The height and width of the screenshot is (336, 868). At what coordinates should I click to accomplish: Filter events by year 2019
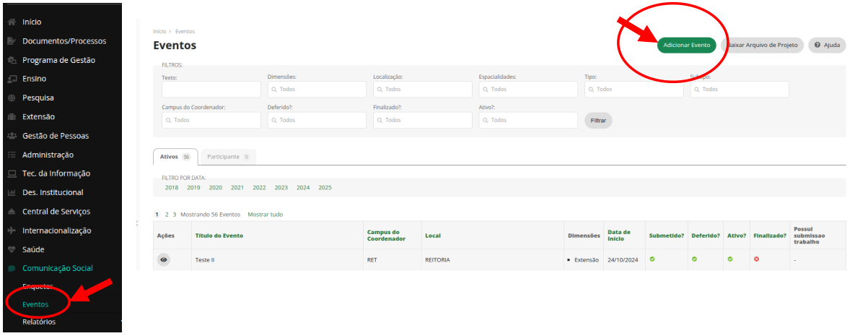point(193,188)
